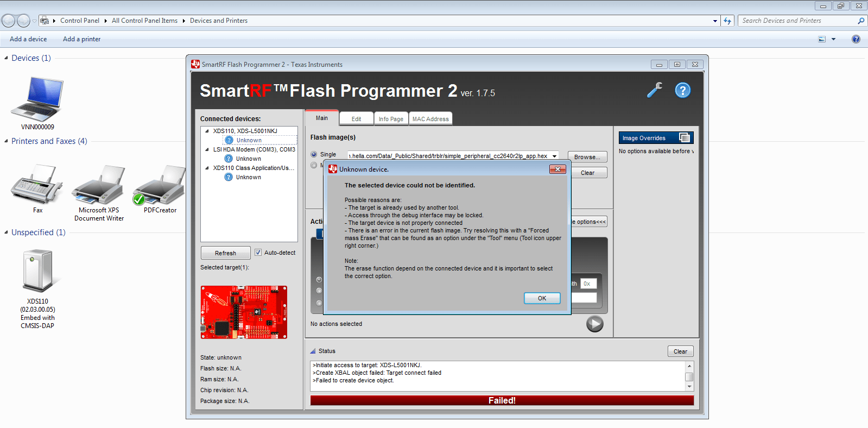Confirm the dialog with OK
This screenshot has width=868, height=428.
(x=542, y=298)
